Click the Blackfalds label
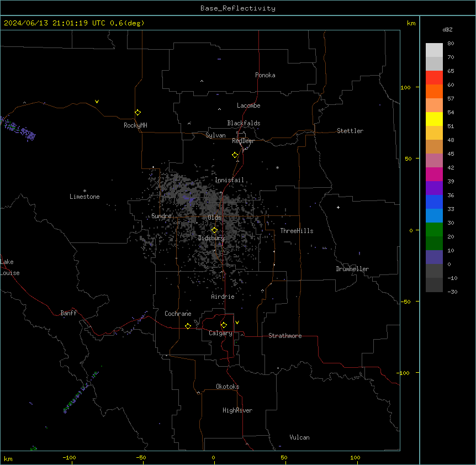The width and height of the screenshot is (476, 465). pyautogui.click(x=244, y=123)
